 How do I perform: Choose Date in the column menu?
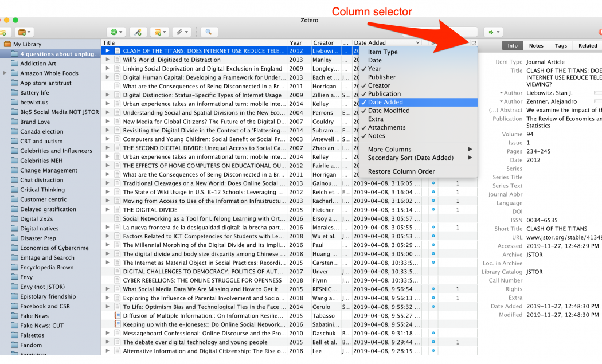click(418, 60)
